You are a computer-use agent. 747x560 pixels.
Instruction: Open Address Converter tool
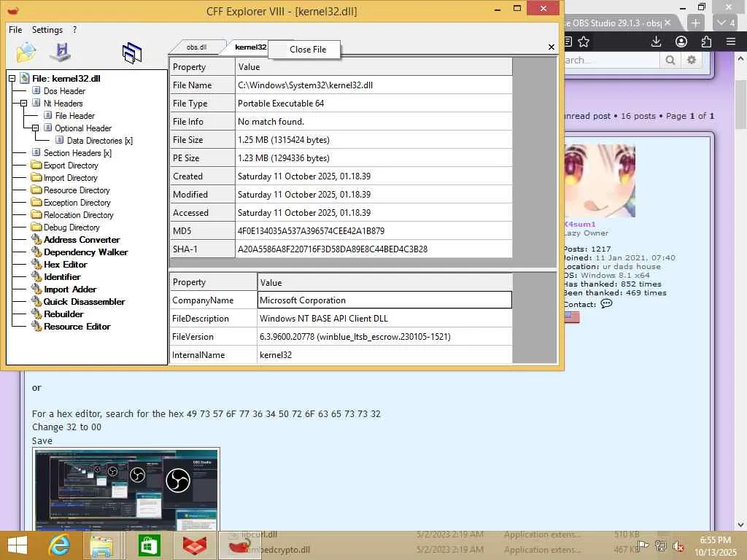tap(82, 240)
